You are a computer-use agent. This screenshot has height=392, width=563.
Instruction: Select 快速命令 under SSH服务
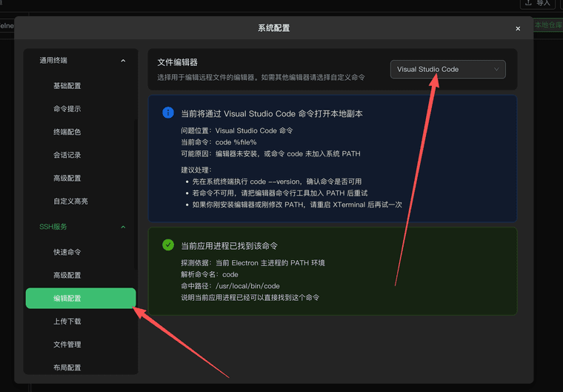point(67,252)
